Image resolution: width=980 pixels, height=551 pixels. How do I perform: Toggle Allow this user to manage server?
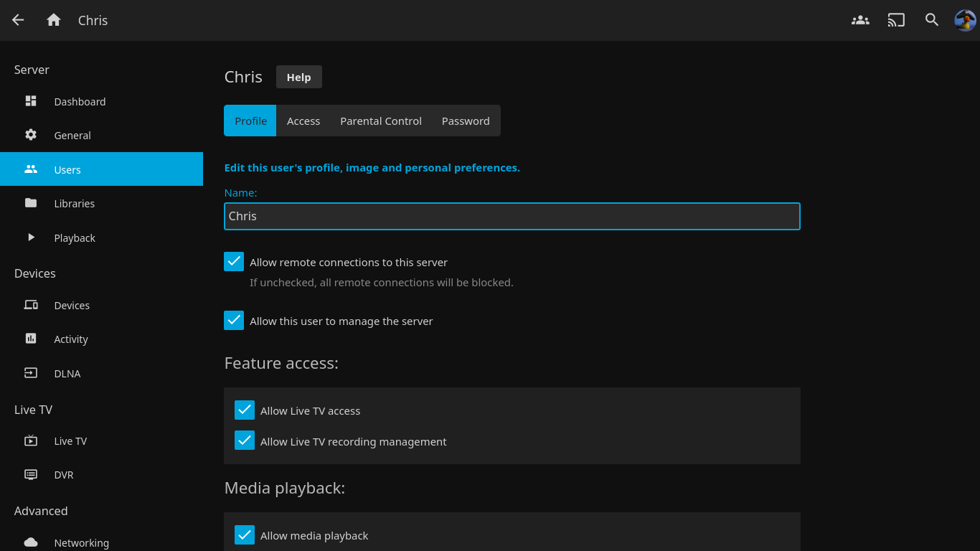pos(234,321)
